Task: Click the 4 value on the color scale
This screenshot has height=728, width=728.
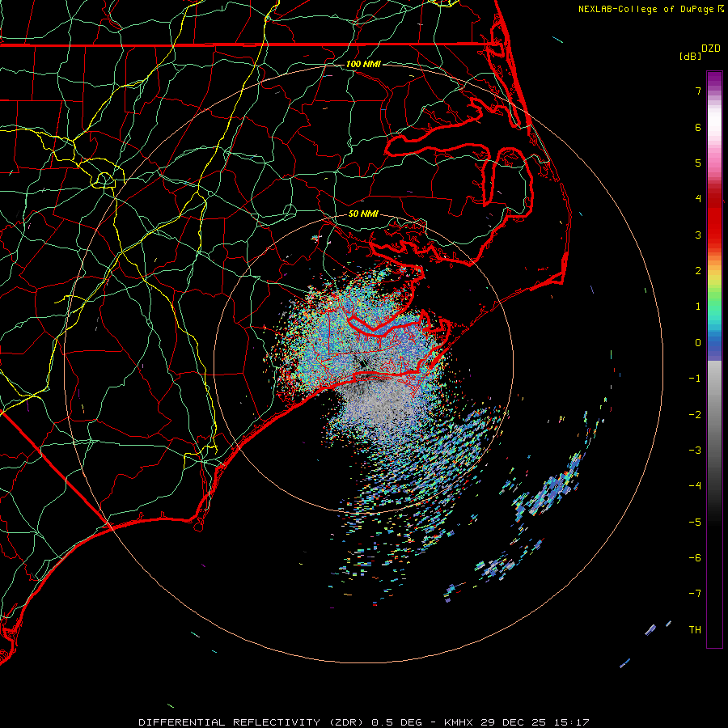Action: [x=698, y=199]
